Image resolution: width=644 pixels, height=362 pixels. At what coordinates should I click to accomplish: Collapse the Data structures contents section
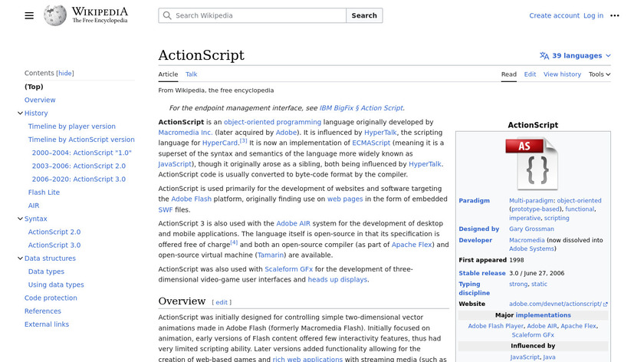click(x=20, y=258)
